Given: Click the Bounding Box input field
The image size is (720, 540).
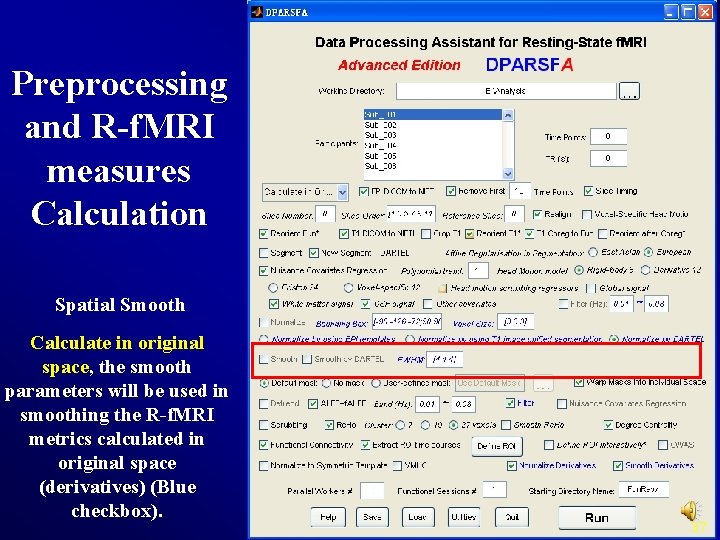Looking at the screenshot, I should tap(407, 322).
